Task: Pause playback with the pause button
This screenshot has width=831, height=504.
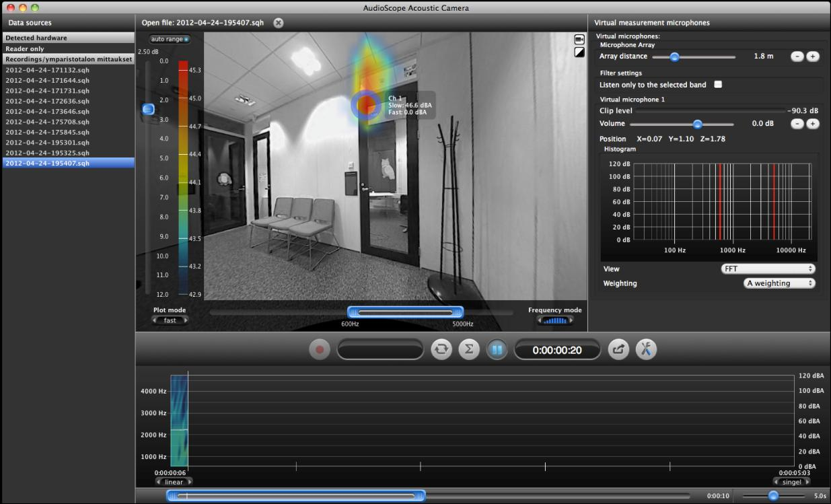Action: pos(497,349)
